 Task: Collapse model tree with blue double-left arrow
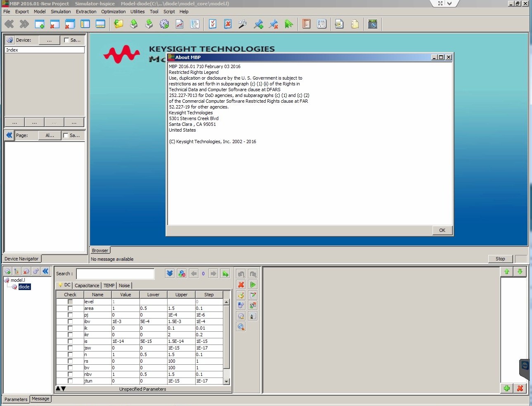(x=45, y=271)
